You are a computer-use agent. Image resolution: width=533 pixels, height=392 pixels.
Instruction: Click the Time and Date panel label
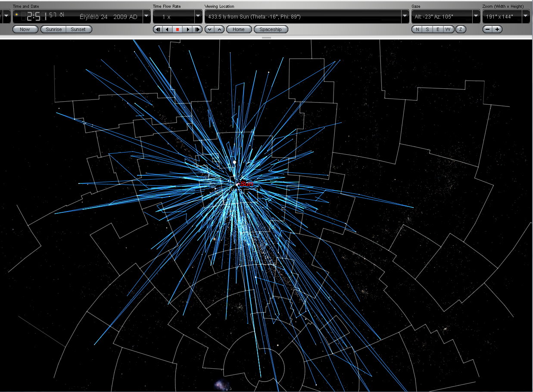[26, 6]
